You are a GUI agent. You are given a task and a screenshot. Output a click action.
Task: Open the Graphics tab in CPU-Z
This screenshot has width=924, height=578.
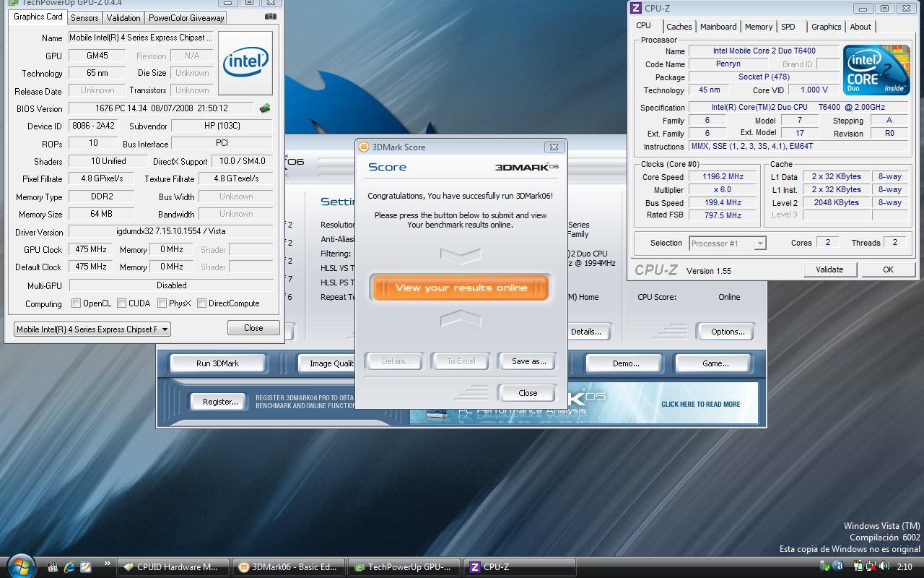point(826,27)
